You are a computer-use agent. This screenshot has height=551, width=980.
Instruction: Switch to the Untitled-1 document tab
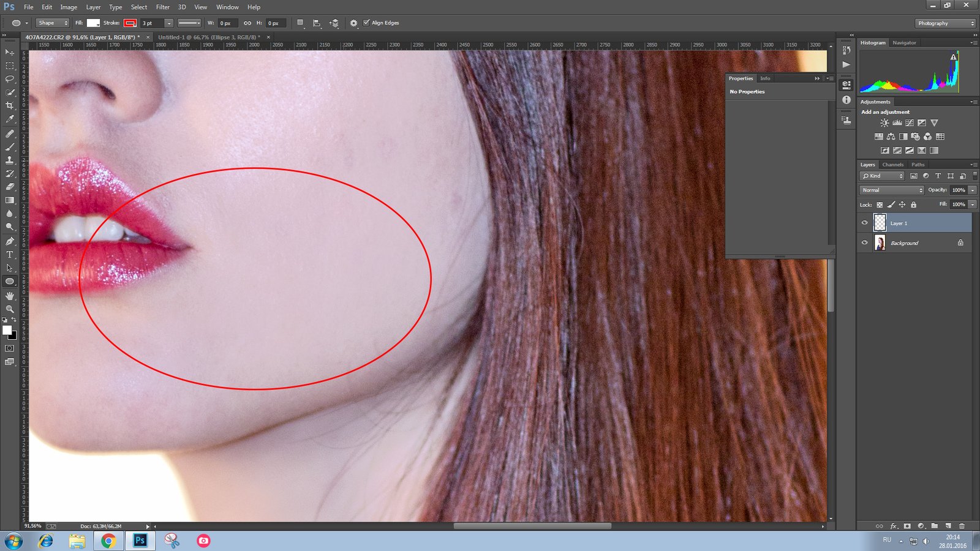pos(209,37)
